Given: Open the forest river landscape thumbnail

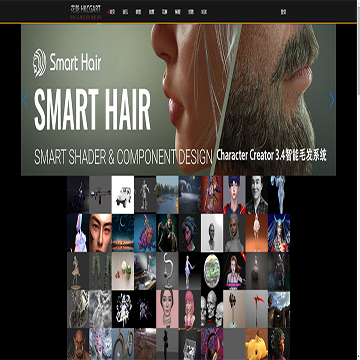Looking at the screenshot, I should tap(167, 195).
